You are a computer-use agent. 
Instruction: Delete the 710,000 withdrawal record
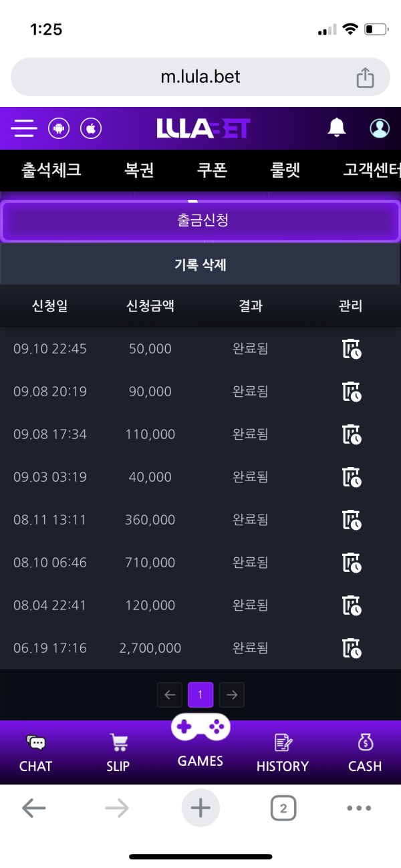pyautogui.click(x=352, y=563)
